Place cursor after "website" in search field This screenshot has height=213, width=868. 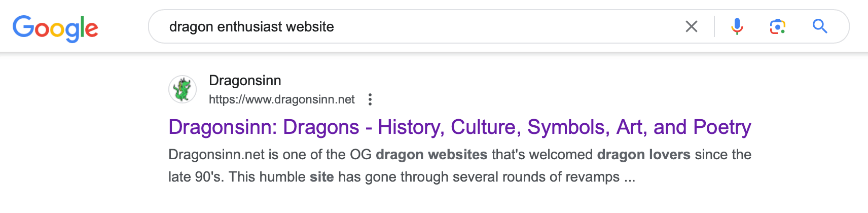click(x=335, y=27)
